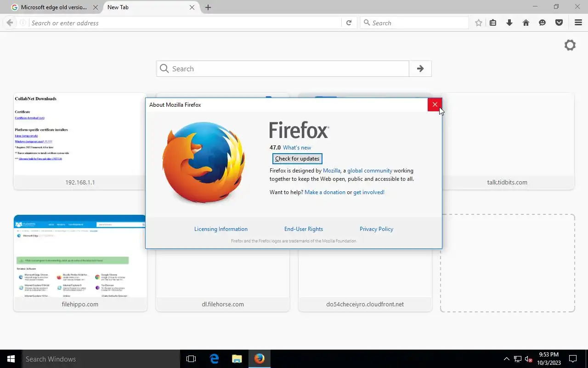This screenshot has width=588, height=368.
Task: Open the Action Center notifications icon
Action: (573, 359)
